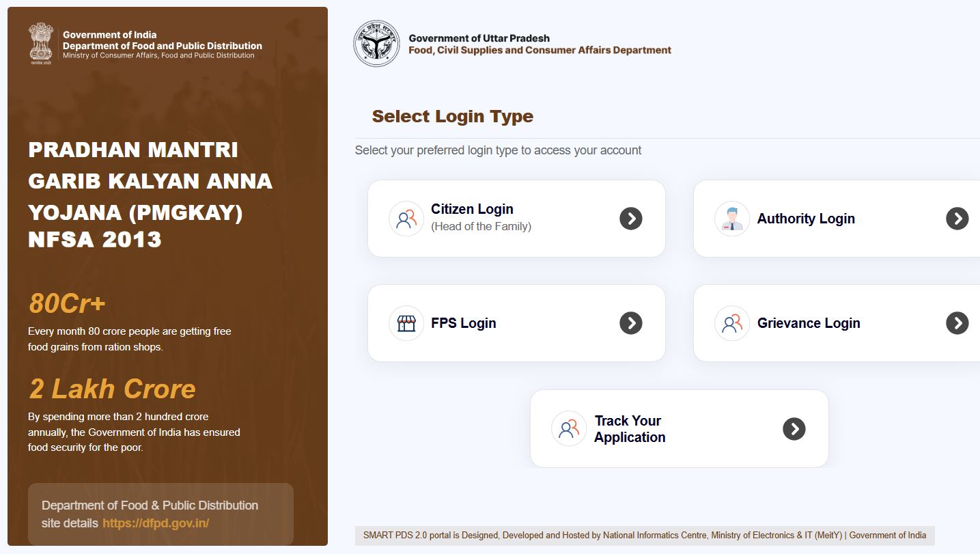Open the https://dfpd.gov.in/ link
The image size is (980, 554).
pyautogui.click(x=156, y=523)
